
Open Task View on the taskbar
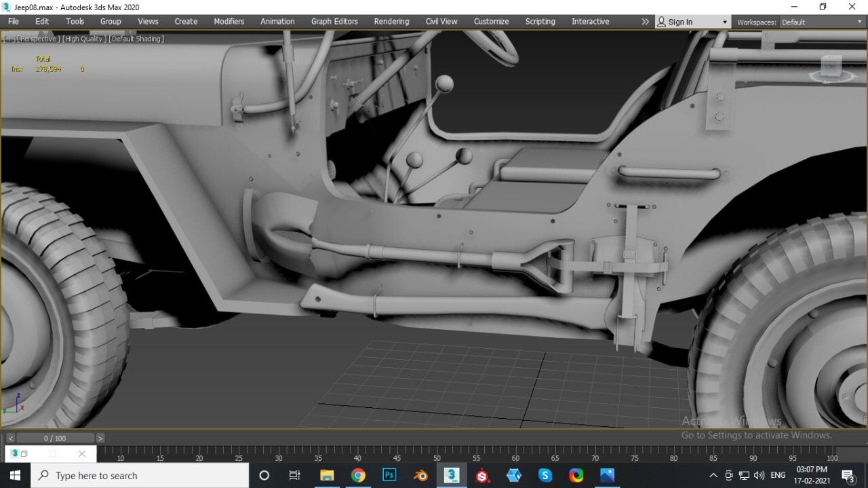tap(294, 476)
